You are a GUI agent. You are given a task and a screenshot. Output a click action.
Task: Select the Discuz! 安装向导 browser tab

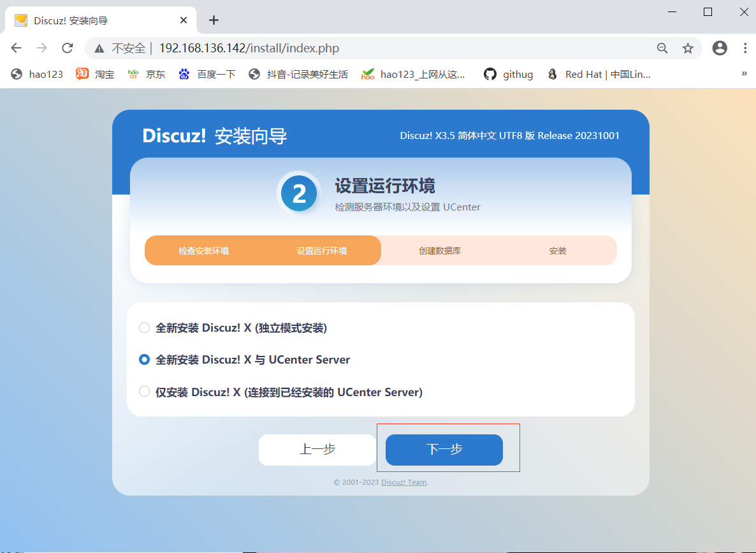point(100,20)
